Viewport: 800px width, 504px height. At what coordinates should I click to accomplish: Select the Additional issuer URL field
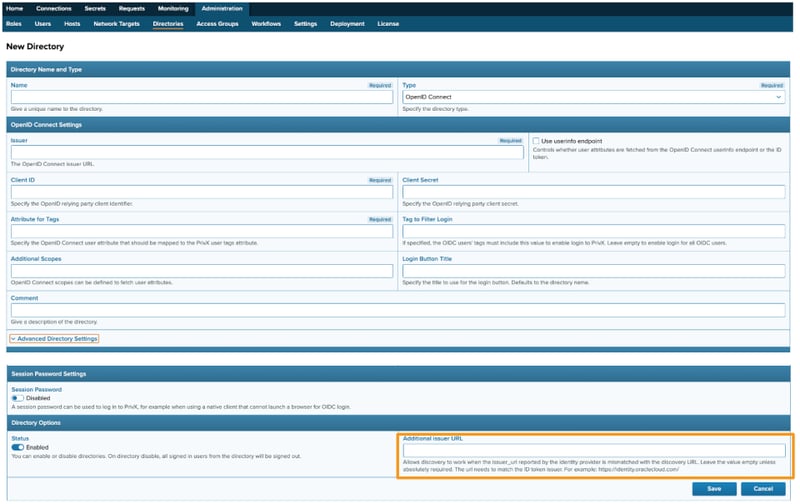pyautogui.click(x=593, y=451)
